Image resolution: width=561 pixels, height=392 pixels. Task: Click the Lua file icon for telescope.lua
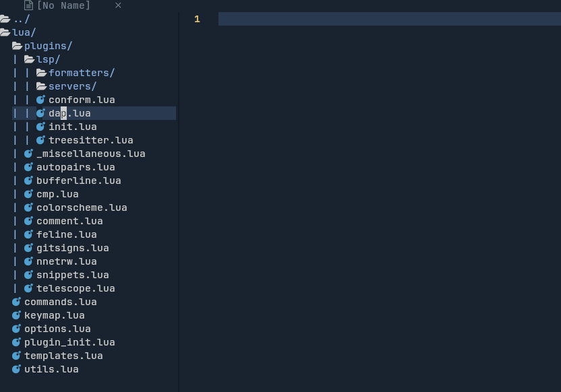28,288
